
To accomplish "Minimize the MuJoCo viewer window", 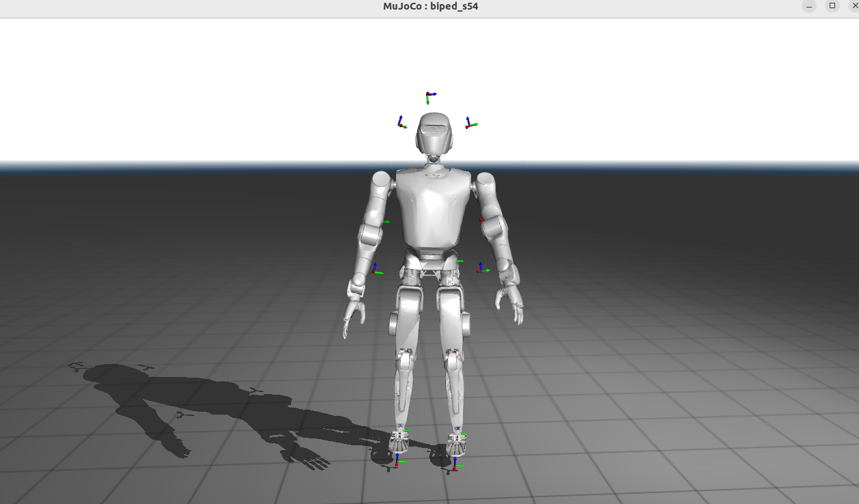I will click(x=809, y=6).
